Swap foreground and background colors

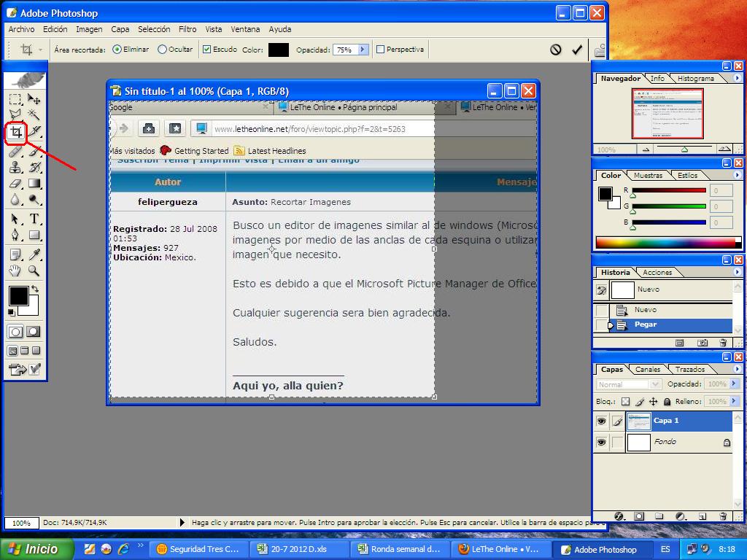pos(35,289)
